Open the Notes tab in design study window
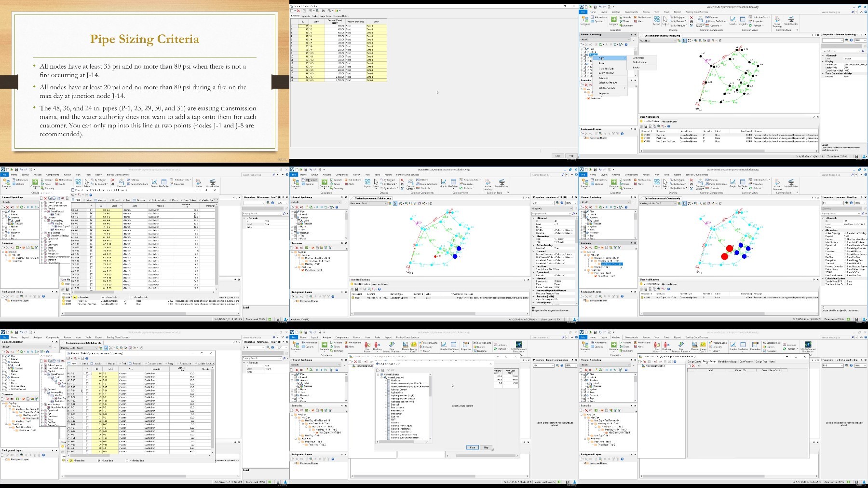Viewport: 868px width, 488px height. [x=772, y=362]
